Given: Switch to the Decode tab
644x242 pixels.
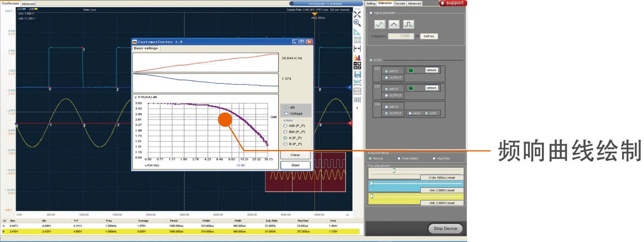Looking at the screenshot, I should pos(400,4).
